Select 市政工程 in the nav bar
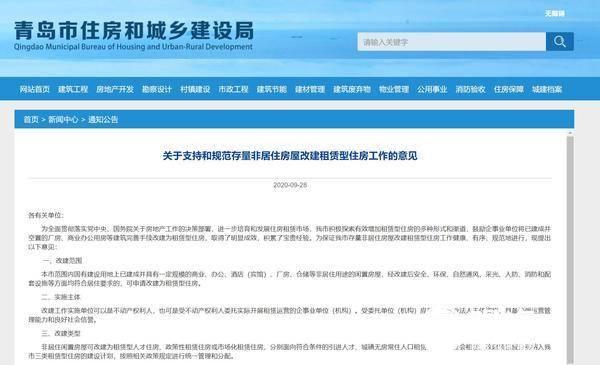 pyautogui.click(x=233, y=89)
